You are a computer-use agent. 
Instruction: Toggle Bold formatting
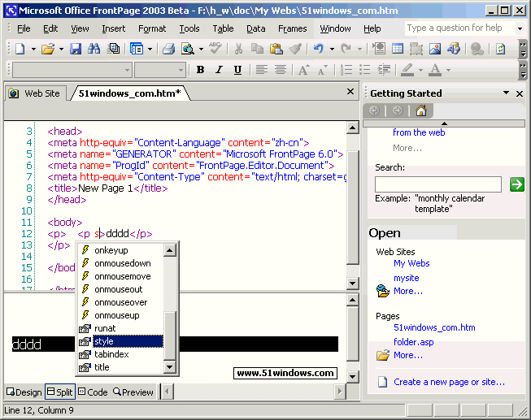tap(200, 70)
